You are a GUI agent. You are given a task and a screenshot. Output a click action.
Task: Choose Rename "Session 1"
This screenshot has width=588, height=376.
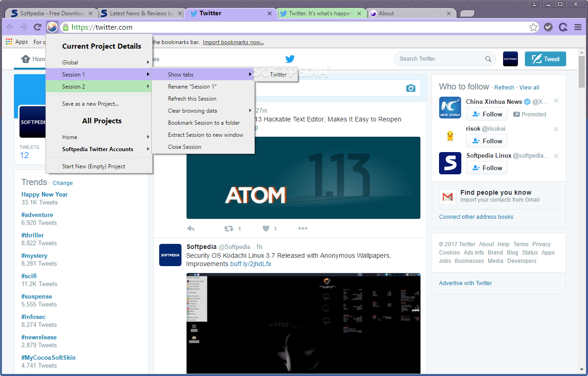[x=203, y=86]
